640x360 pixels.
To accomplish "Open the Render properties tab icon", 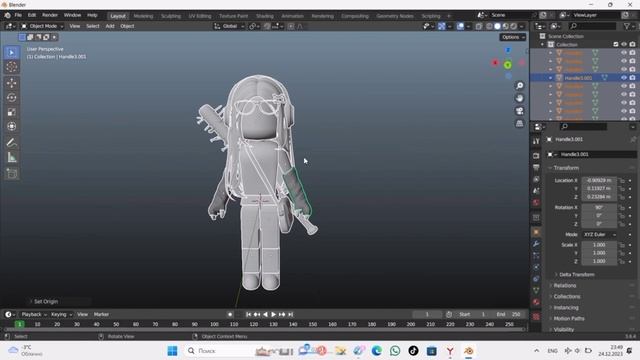I will [536, 156].
